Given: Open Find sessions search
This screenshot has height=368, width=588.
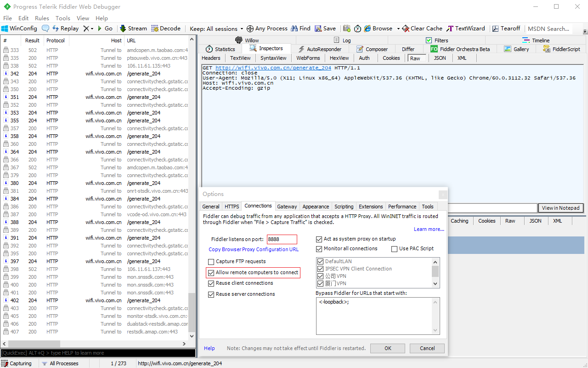Looking at the screenshot, I should [301, 29].
